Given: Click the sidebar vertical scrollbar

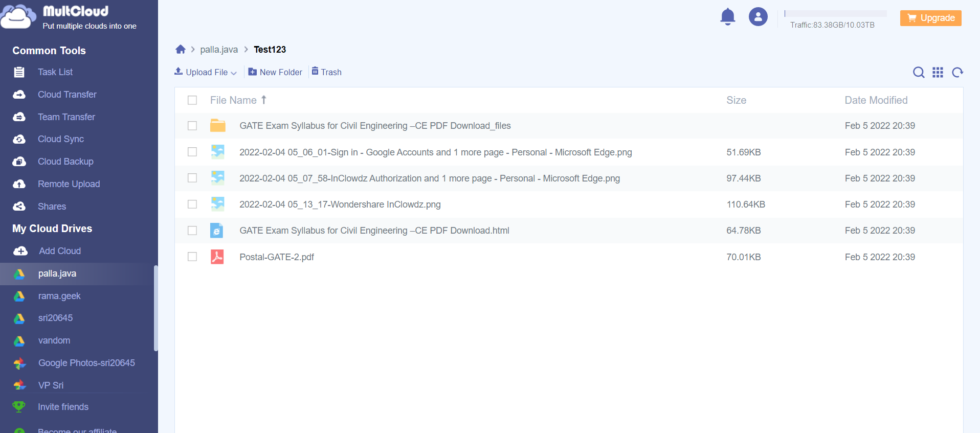Looking at the screenshot, I should 155,308.
